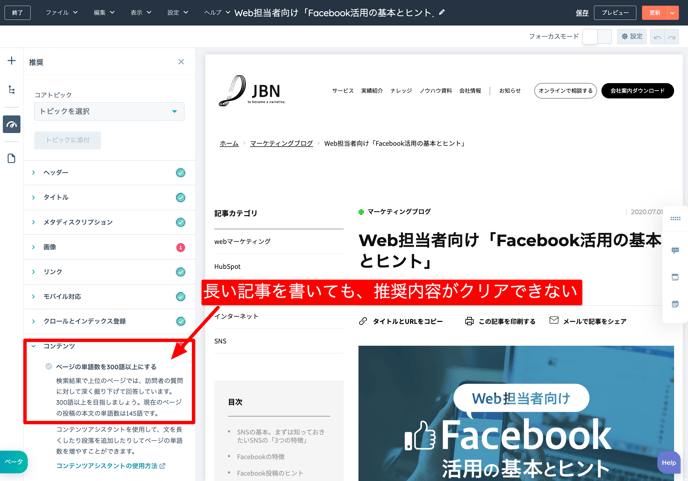Click the 終了 button

pyautogui.click(x=18, y=13)
